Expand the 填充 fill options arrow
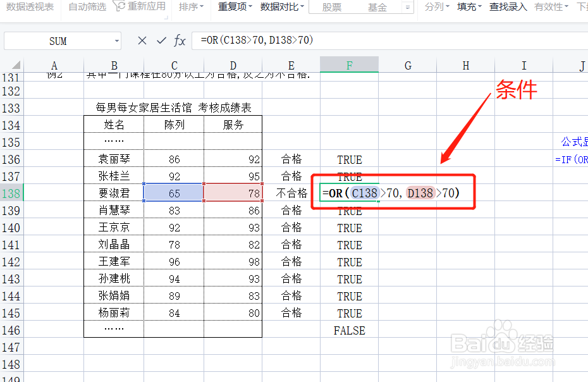 481,9
